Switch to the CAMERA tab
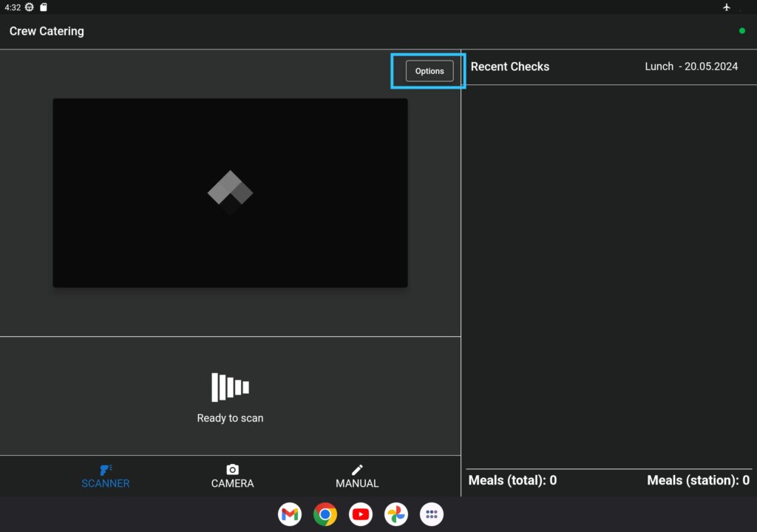The image size is (757, 532). point(232,477)
